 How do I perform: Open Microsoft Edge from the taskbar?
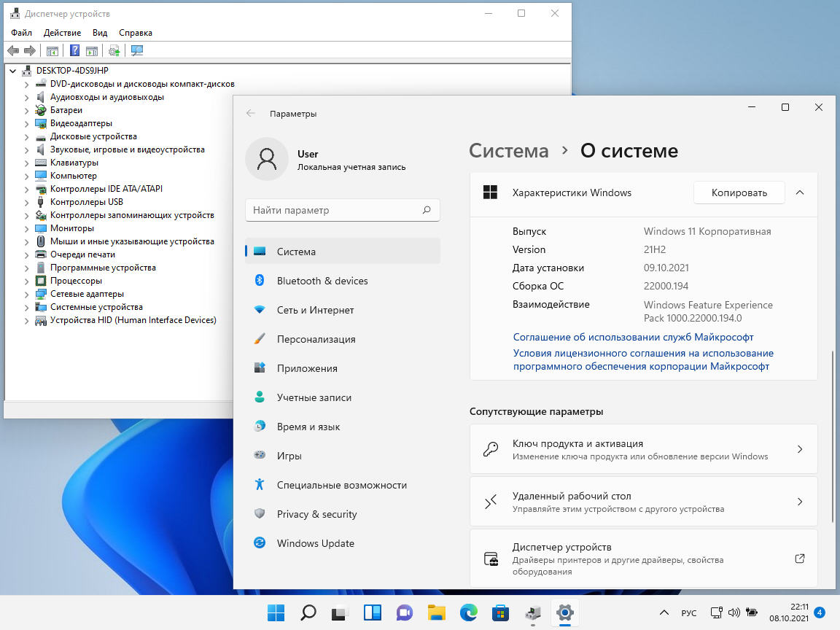[x=468, y=612]
